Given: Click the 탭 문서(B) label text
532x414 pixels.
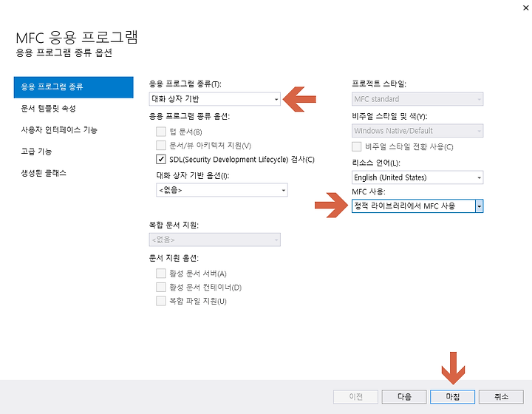Looking at the screenshot, I should point(185,132).
